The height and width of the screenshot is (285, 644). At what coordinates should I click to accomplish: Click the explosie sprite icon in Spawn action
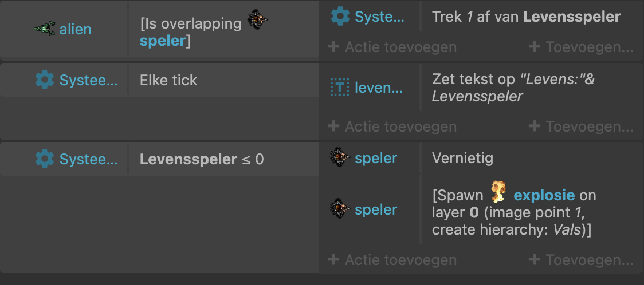coord(498,192)
